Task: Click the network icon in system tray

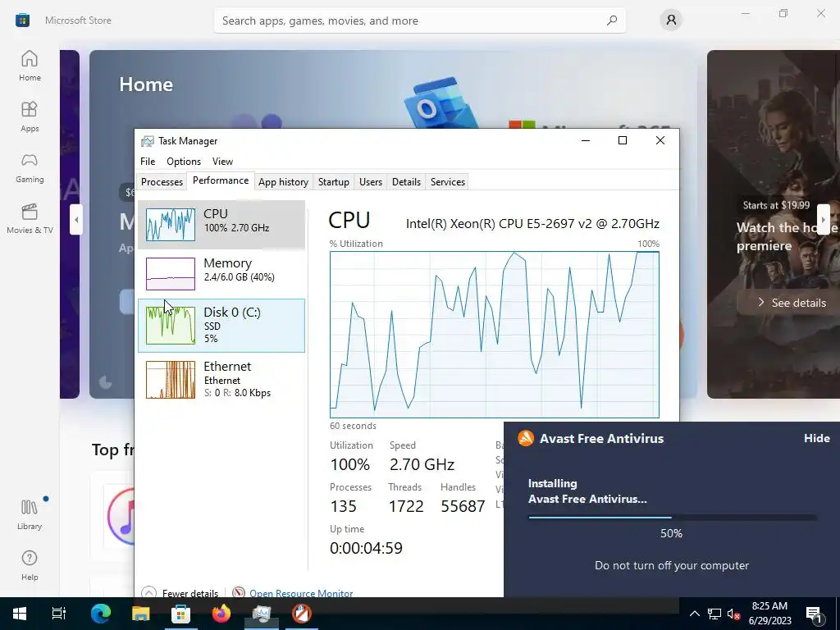Action: coord(714,614)
